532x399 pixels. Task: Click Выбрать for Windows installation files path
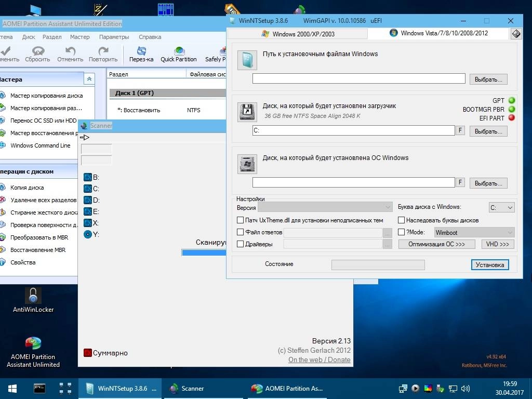(488, 79)
